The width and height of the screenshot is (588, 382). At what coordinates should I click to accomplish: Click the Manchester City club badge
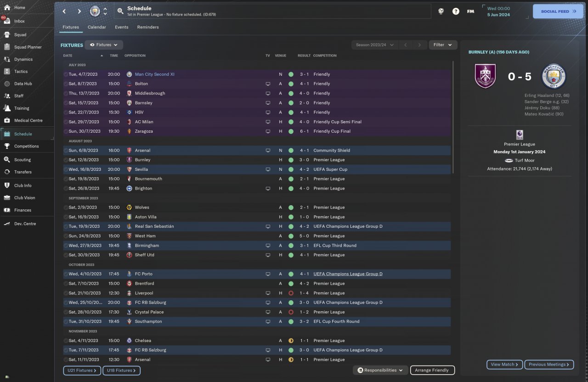click(95, 11)
